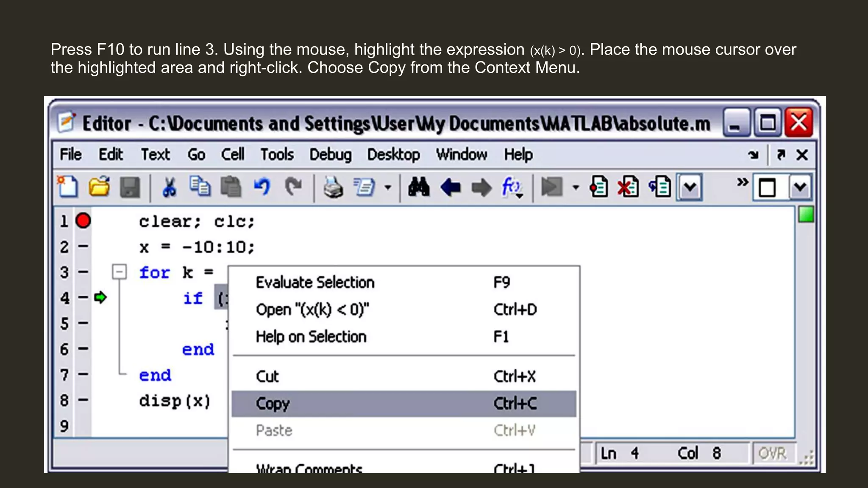Click the 'clear; clc;' code line

(x=197, y=222)
